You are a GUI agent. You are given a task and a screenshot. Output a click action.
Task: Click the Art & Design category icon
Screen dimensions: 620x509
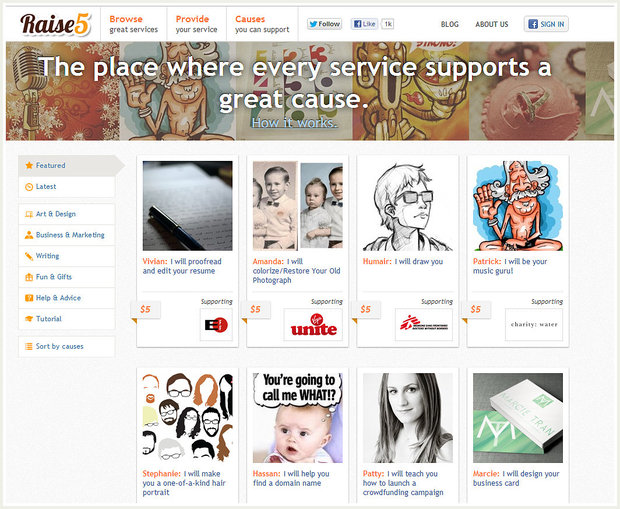pyautogui.click(x=29, y=214)
